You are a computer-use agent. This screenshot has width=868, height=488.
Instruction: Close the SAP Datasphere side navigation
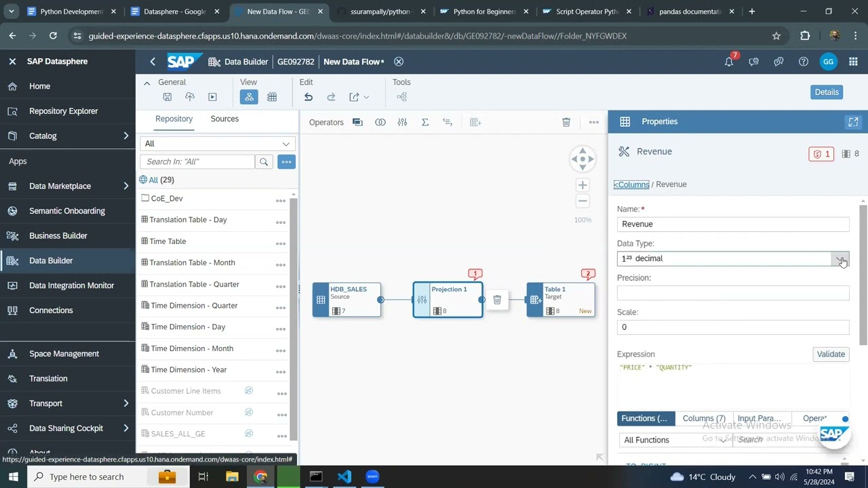click(12, 62)
